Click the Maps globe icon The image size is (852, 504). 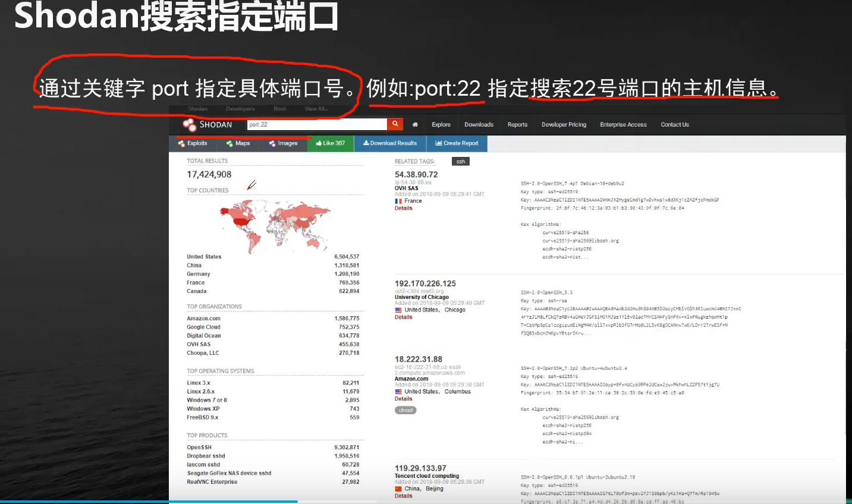click(x=229, y=143)
